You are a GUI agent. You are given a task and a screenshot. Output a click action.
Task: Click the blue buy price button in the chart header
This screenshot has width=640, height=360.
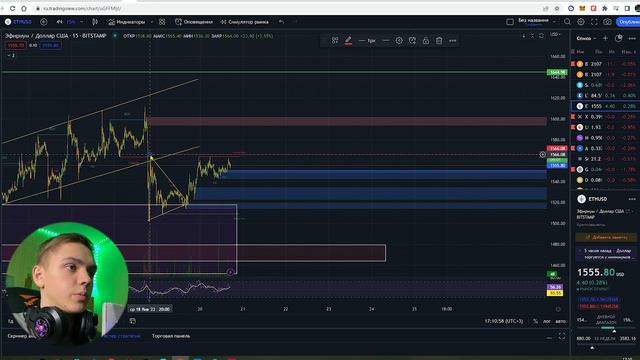point(51,45)
